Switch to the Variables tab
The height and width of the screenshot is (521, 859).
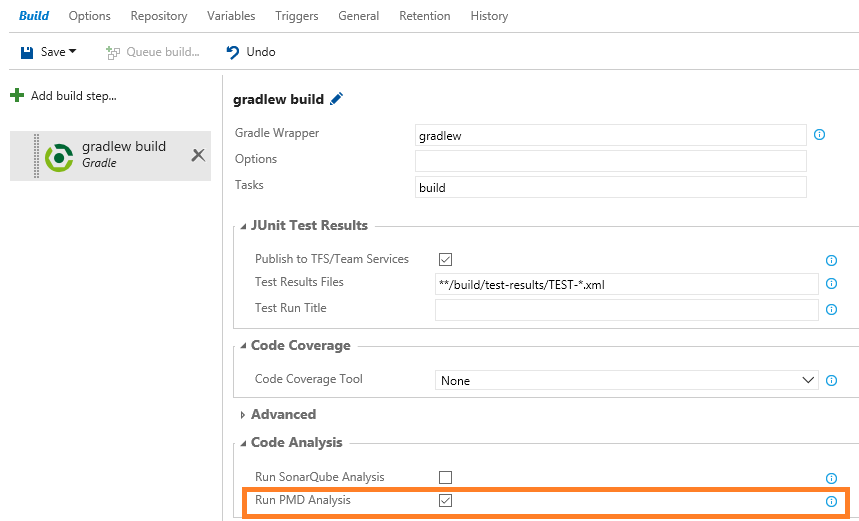(x=231, y=16)
